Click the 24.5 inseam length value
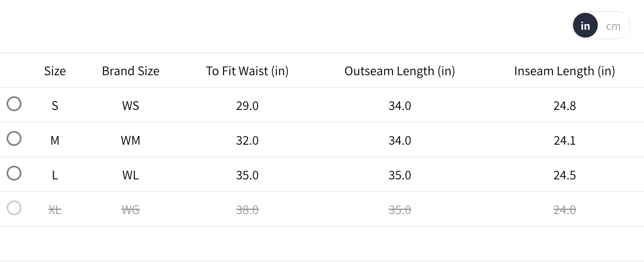This screenshot has height=262, width=644. [x=564, y=175]
